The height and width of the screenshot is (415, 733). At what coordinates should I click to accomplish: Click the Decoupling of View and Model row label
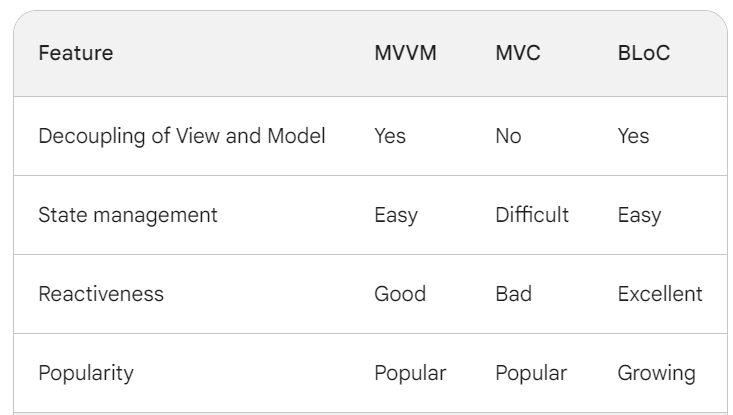pyautogui.click(x=182, y=136)
